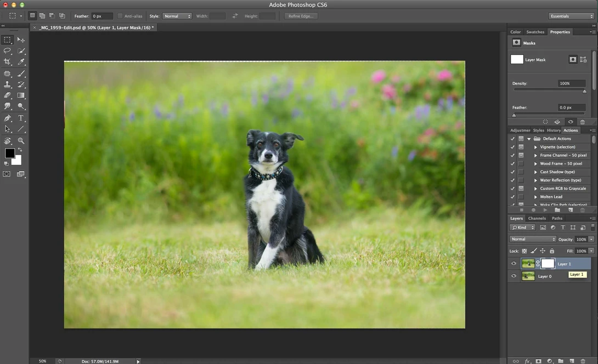Change screen mode from the toolbox
Screen dimensions: 598x364
coord(21,174)
